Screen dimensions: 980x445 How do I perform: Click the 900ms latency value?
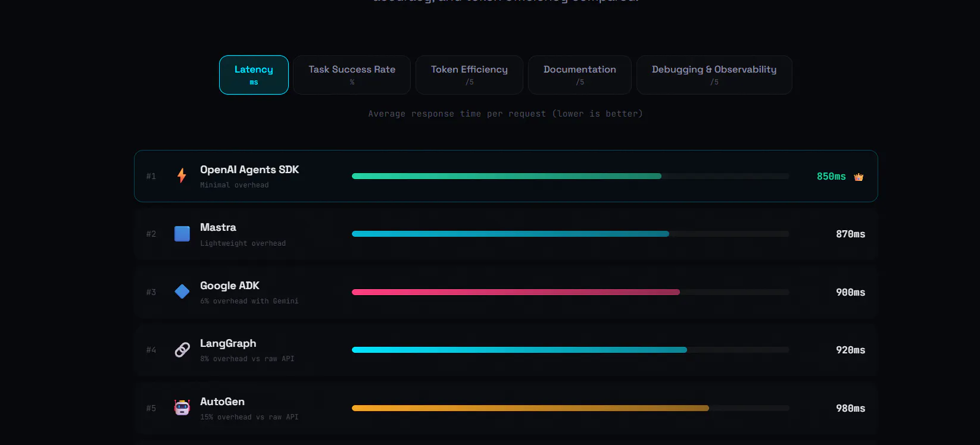click(x=850, y=292)
